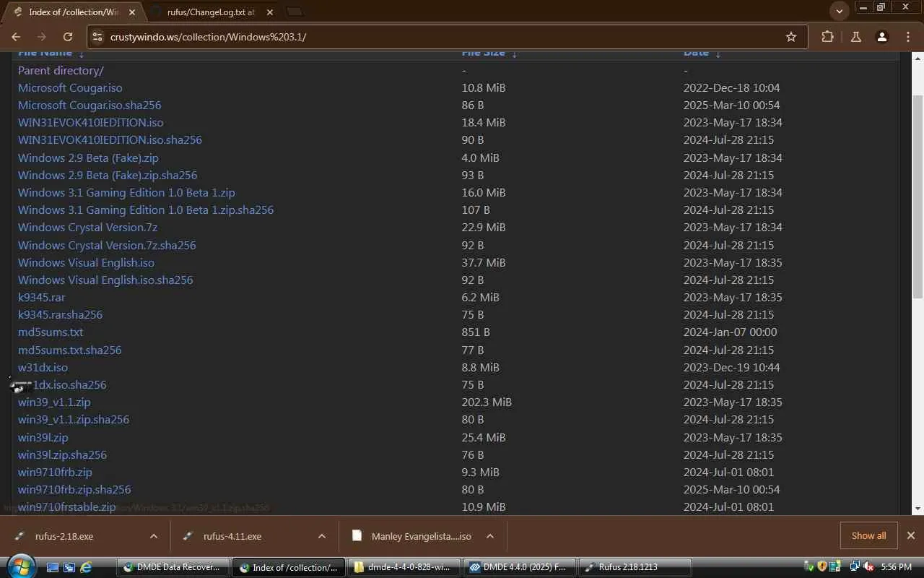Open Windows Crystal Version.7z.sha256 link
This screenshot has height=578, width=924.
click(107, 245)
